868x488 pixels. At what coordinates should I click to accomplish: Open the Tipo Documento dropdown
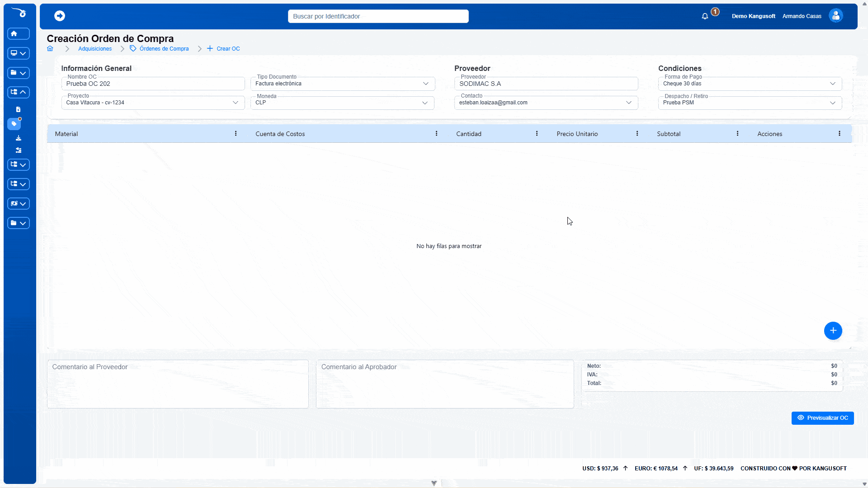coord(343,84)
